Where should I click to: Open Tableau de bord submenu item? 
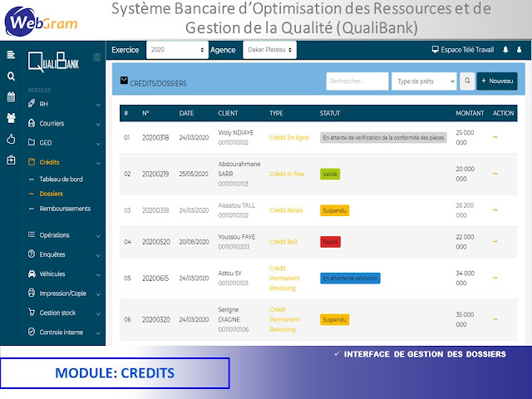click(61, 180)
